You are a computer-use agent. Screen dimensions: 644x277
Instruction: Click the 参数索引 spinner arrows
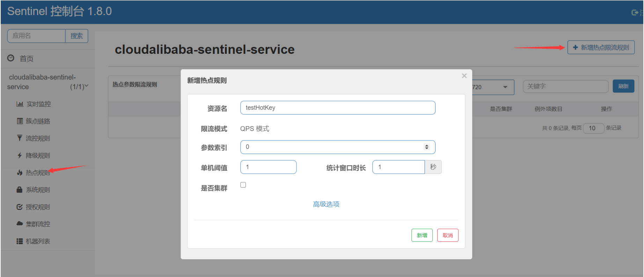click(x=426, y=147)
